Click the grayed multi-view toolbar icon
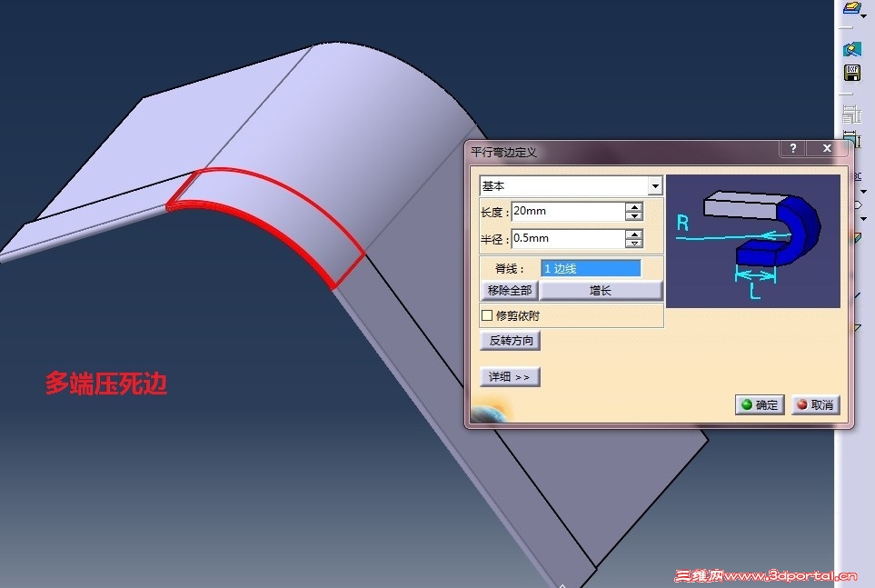The image size is (875, 588). tap(851, 114)
